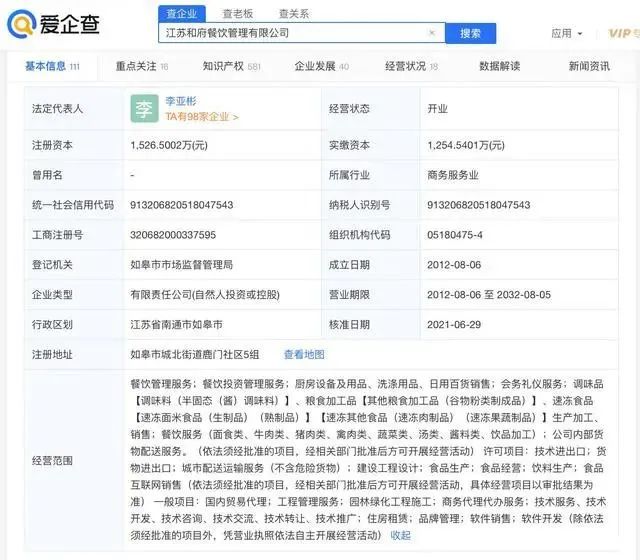Open the 经营状况 tab
The image size is (640, 560).
(x=411, y=66)
